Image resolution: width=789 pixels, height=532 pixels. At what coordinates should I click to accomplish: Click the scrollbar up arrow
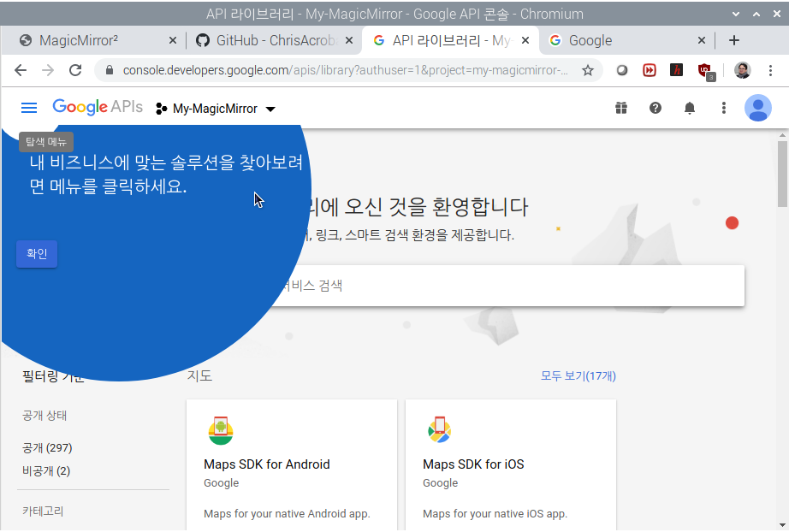[782, 135]
